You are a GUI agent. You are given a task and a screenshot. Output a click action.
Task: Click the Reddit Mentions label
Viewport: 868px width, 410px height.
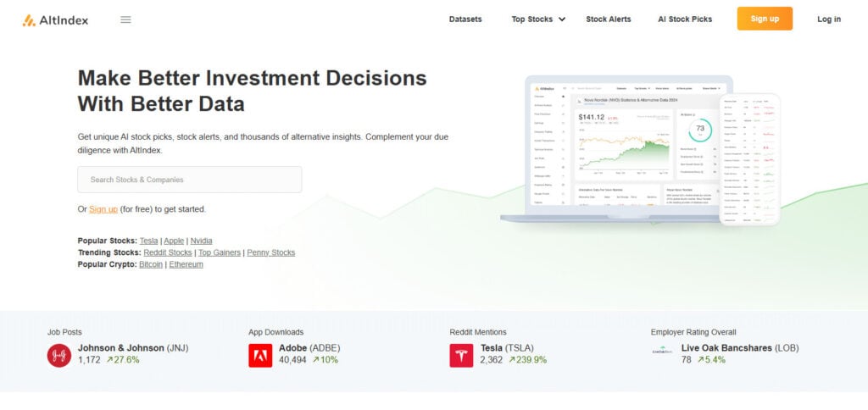[x=478, y=332]
